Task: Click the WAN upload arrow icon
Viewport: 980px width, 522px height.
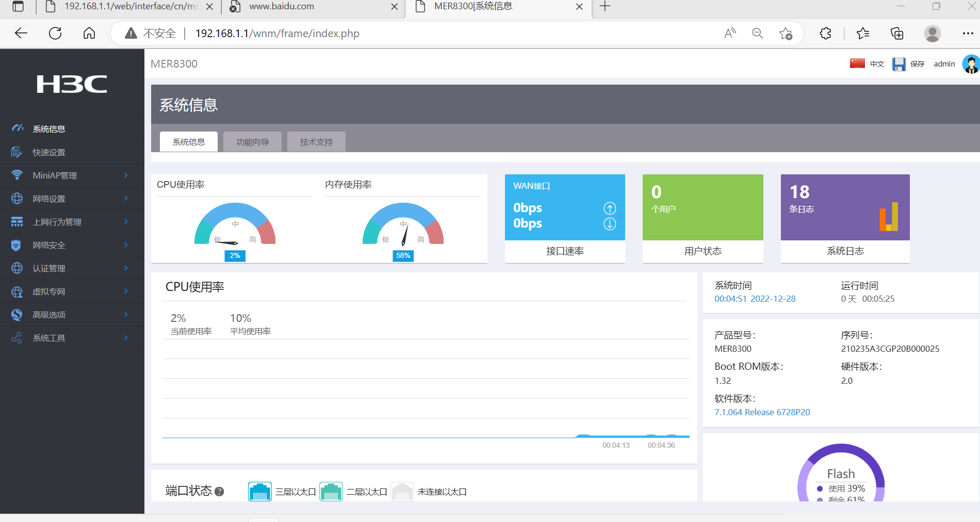Action: point(610,208)
